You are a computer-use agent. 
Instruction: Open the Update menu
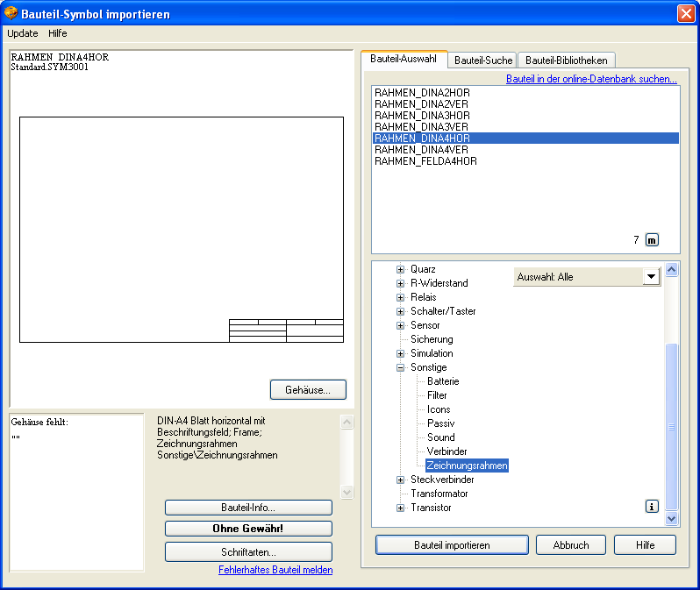[23, 33]
